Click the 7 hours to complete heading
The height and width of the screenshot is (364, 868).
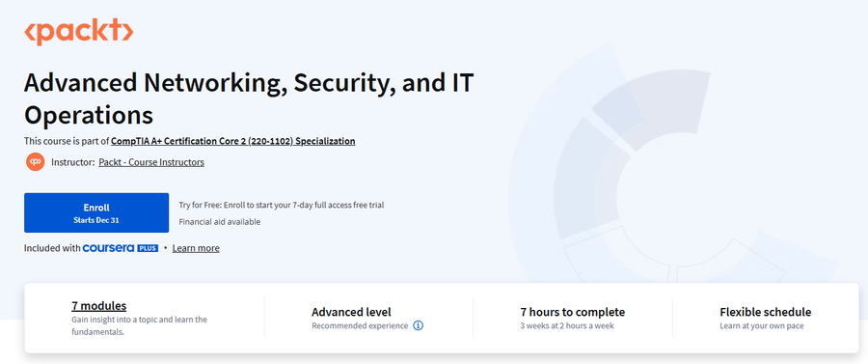(572, 312)
